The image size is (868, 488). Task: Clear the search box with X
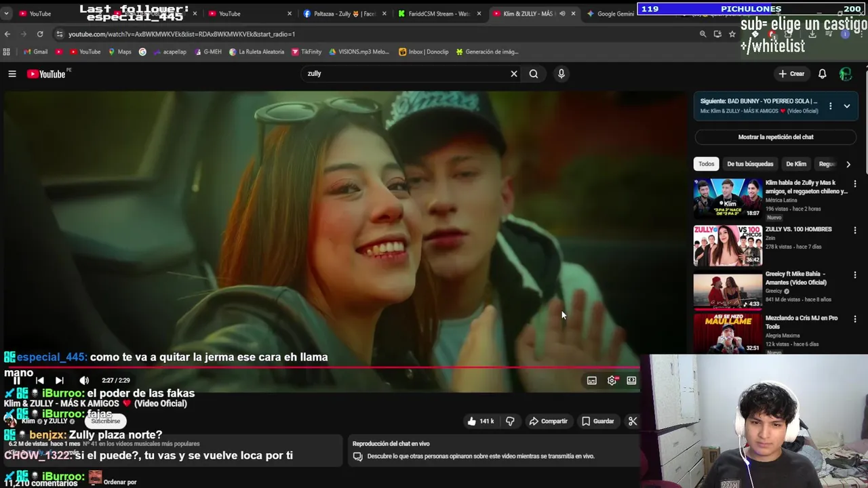[514, 74]
